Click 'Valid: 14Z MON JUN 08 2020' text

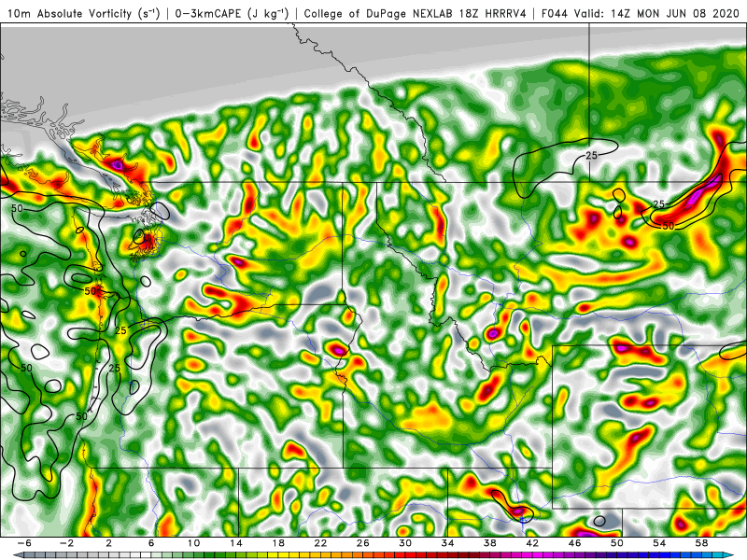pyautogui.click(x=656, y=13)
